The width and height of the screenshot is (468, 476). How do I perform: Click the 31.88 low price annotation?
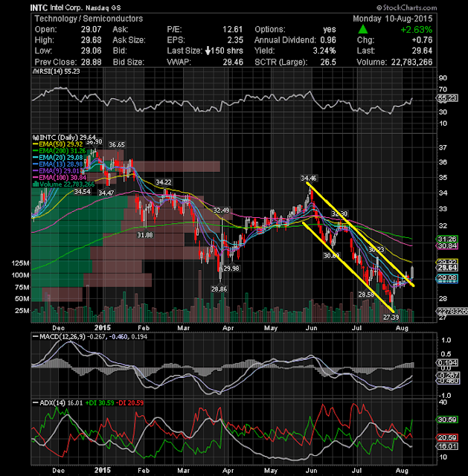[145, 235]
